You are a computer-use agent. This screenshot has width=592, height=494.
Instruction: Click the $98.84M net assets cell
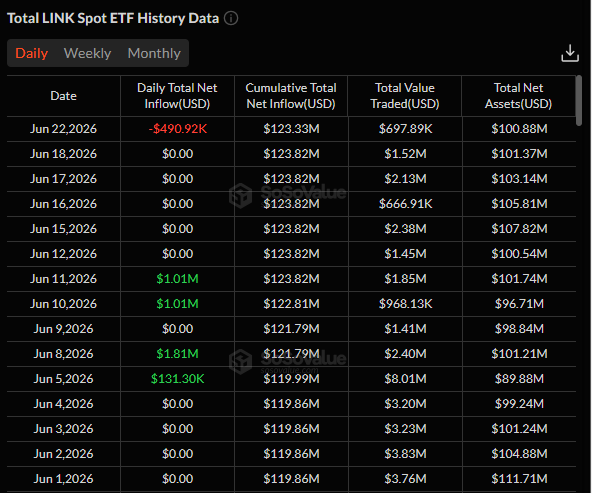tap(519, 329)
